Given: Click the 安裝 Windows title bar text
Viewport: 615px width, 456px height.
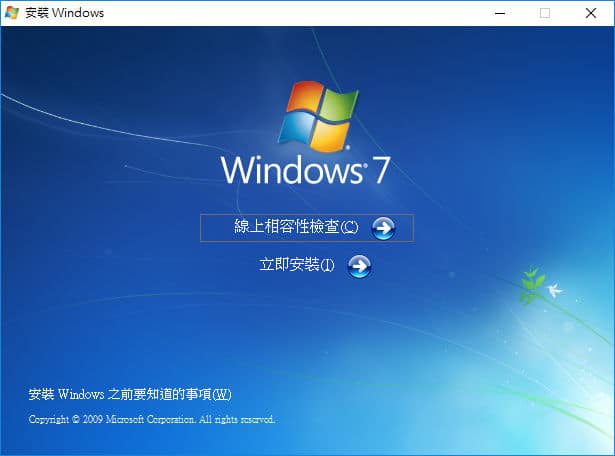Looking at the screenshot, I should tap(65, 13).
